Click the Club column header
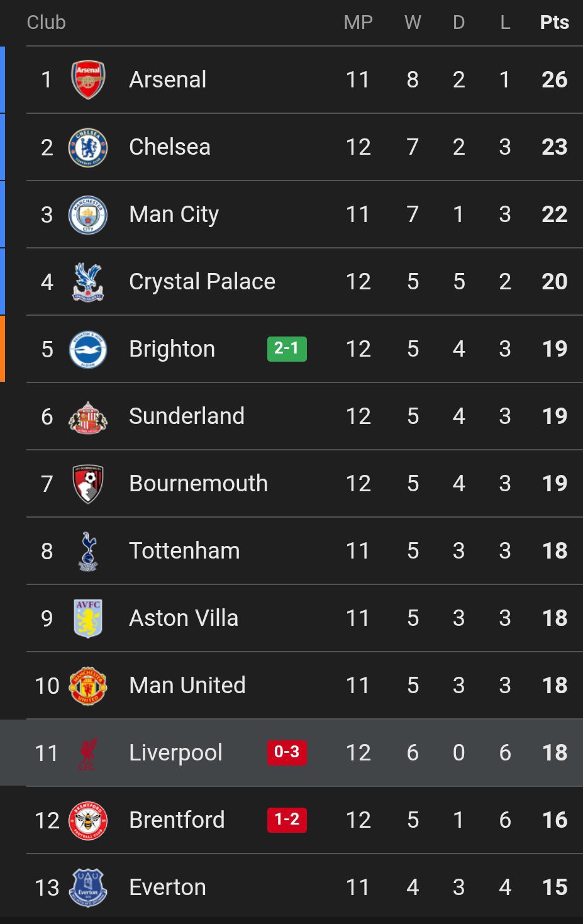The image size is (583, 924). click(46, 23)
